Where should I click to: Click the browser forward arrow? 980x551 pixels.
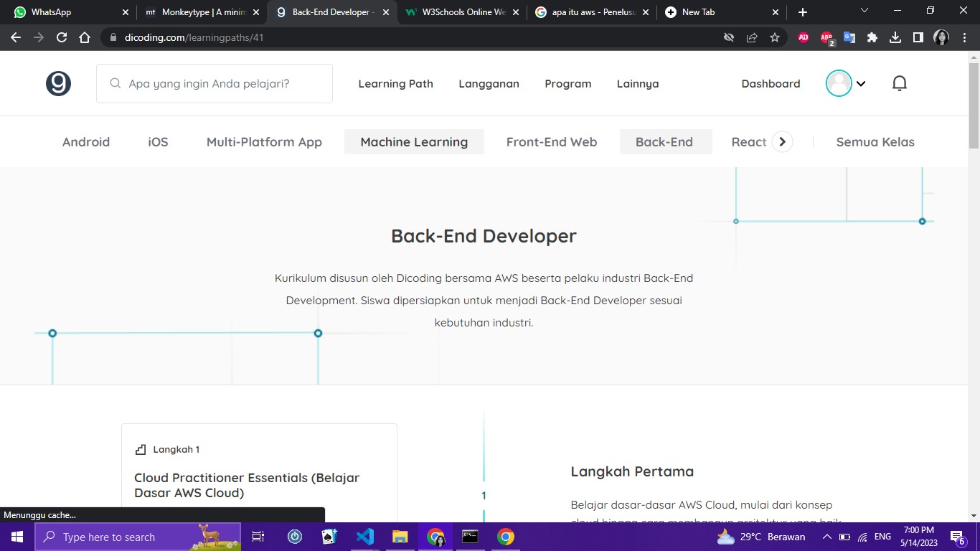pos(39,37)
